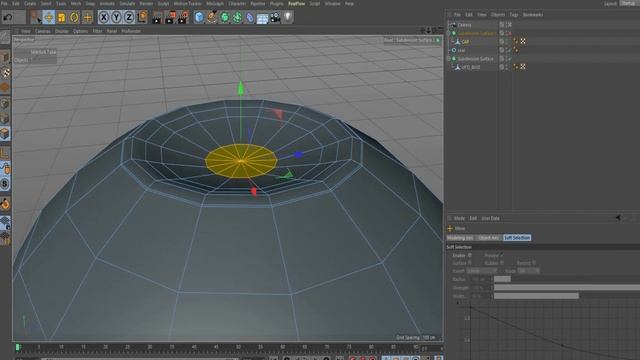Open Attribute Manager Mode menu
This screenshot has height=360, width=640.
pyautogui.click(x=459, y=218)
